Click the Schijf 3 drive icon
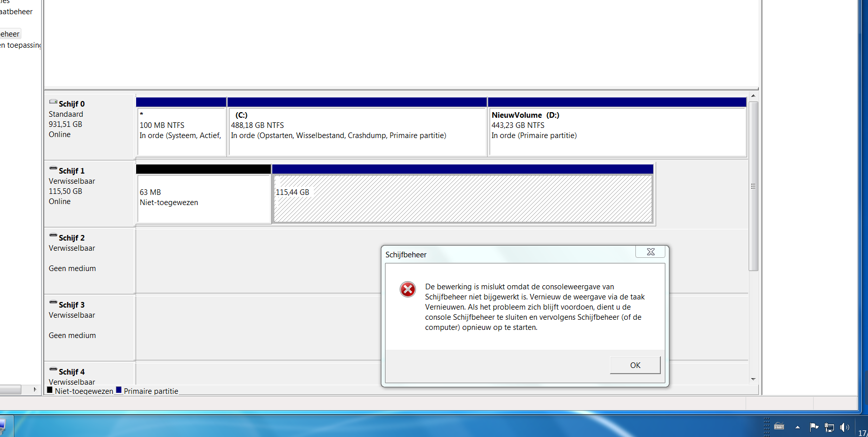 (x=53, y=302)
